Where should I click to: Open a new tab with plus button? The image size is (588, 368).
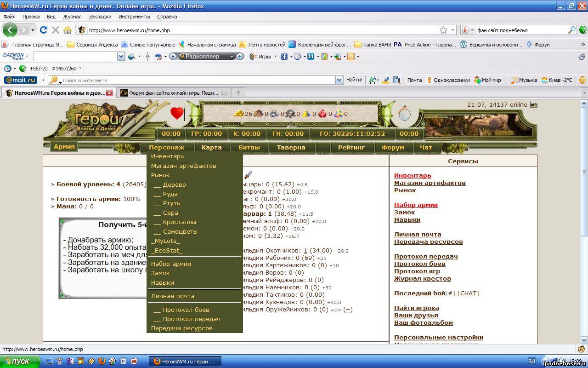point(238,92)
